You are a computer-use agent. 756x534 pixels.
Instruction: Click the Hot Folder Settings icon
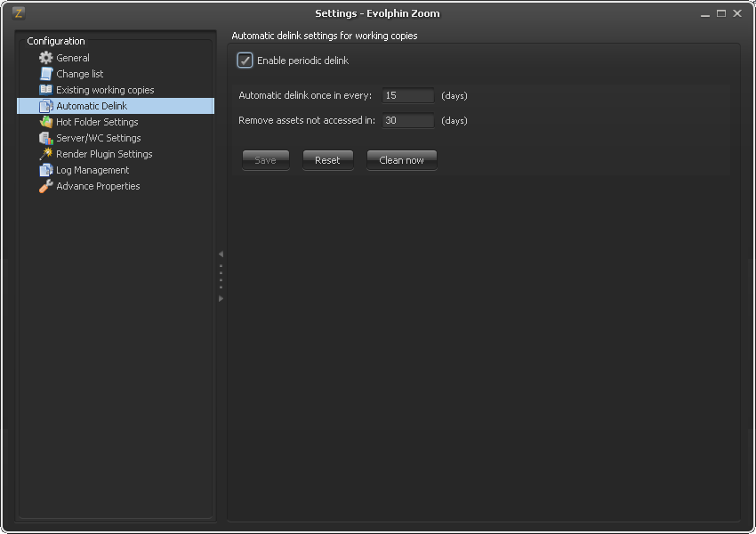coord(45,122)
